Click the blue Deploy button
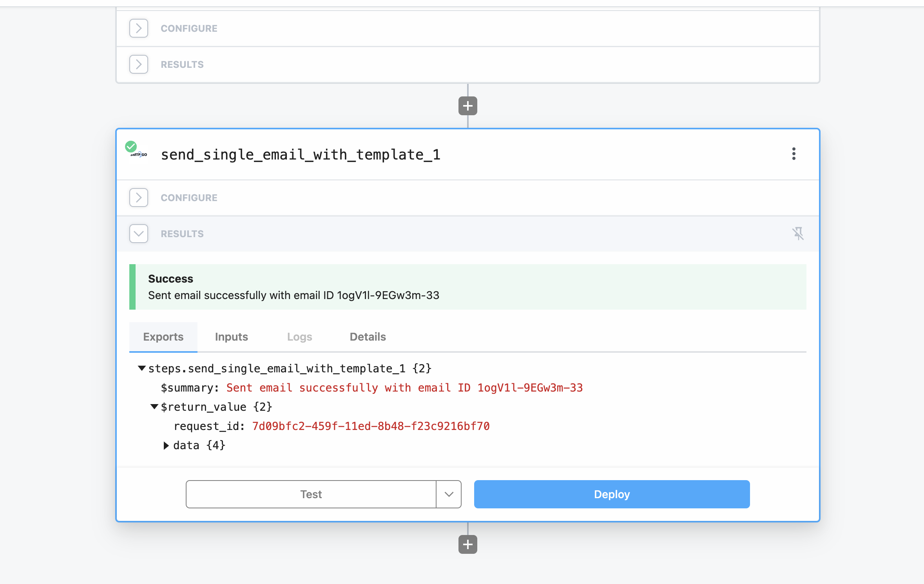Screen dimensions: 924x584 pos(612,494)
